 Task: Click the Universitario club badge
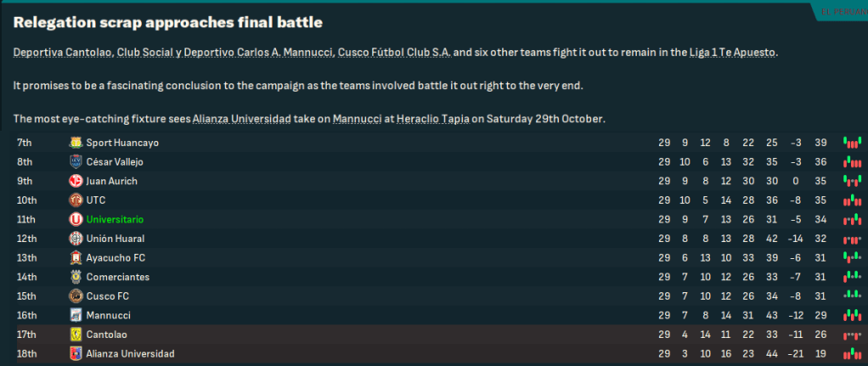(76, 219)
